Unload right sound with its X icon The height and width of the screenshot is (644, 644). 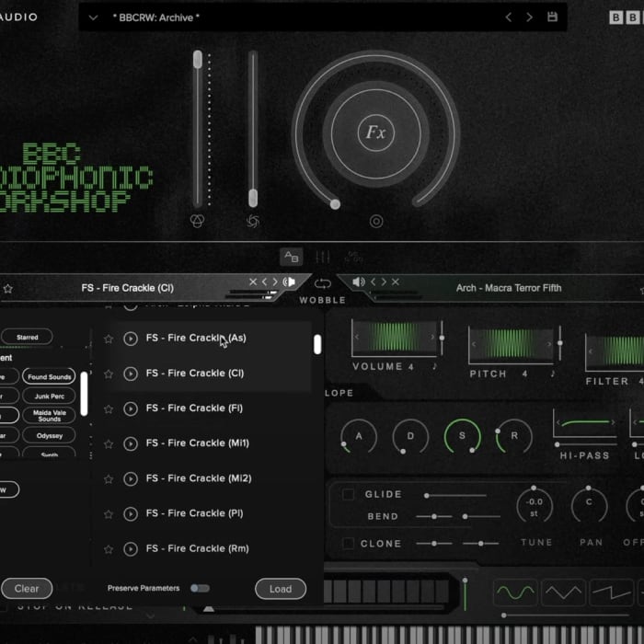(x=395, y=282)
